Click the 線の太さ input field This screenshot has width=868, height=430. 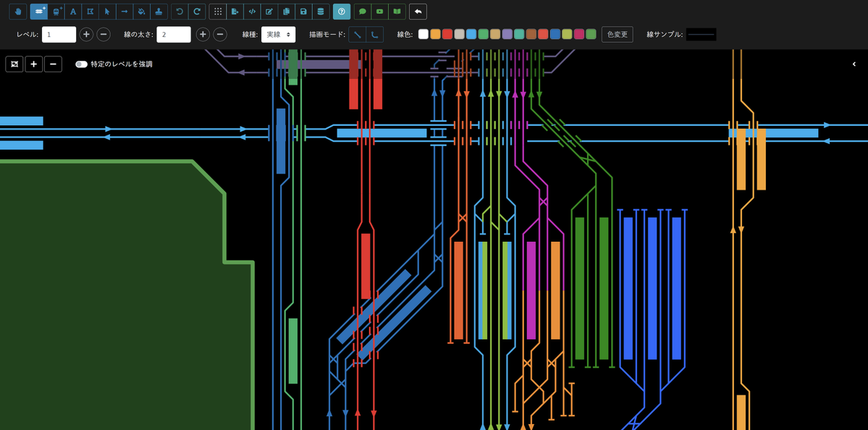pyautogui.click(x=174, y=34)
